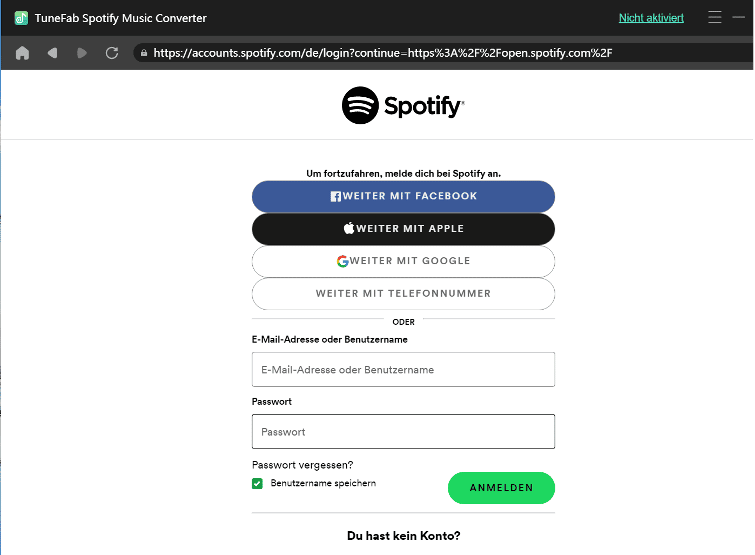Open the Passwort vergessen? link
755x555 pixels.
[302, 465]
